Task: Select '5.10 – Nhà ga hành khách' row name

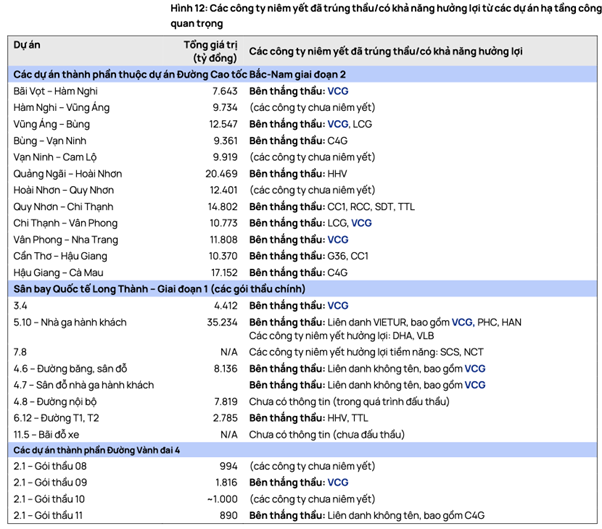Action: point(70,322)
